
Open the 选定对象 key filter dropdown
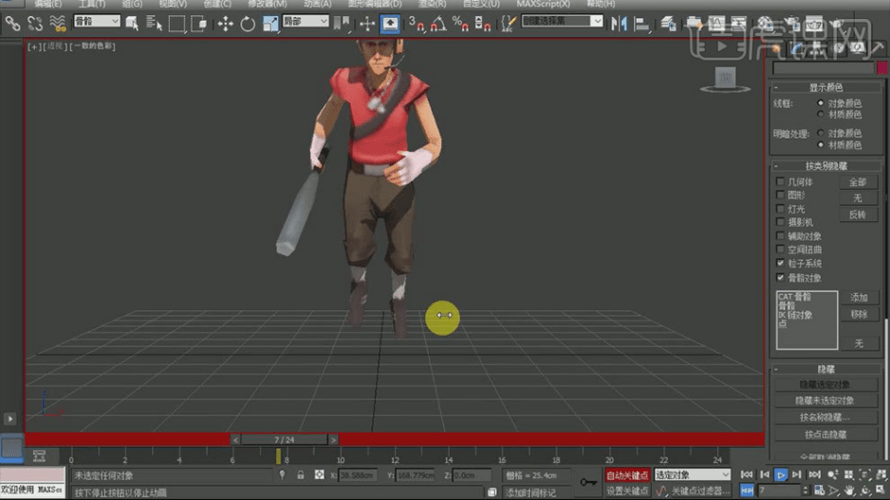click(x=692, y=474)
